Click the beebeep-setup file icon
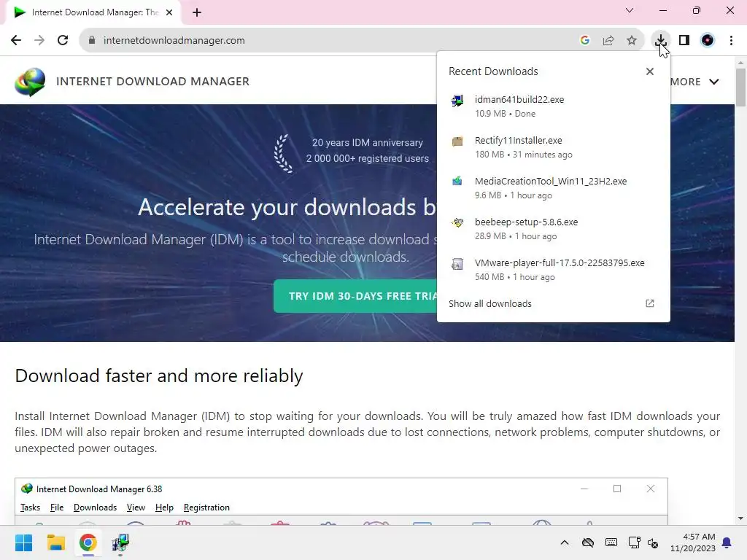The image size is (747, 560). [457, 222]
